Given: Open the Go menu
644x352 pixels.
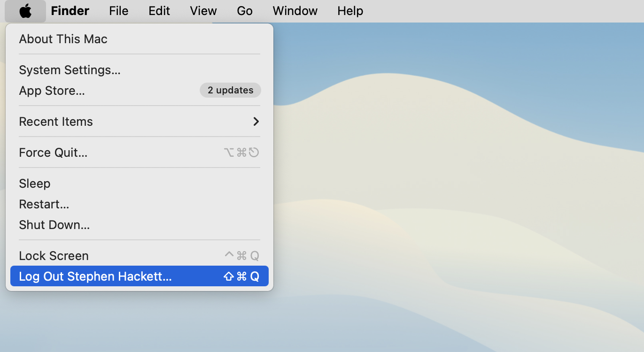Looking at the screenshot, I should click(245, 11).
